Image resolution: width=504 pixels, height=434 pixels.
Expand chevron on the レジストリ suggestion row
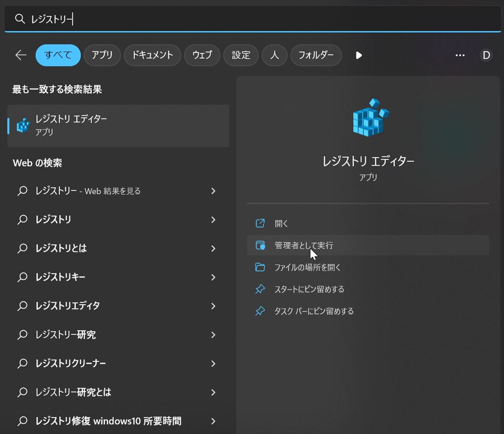[213, 220]
